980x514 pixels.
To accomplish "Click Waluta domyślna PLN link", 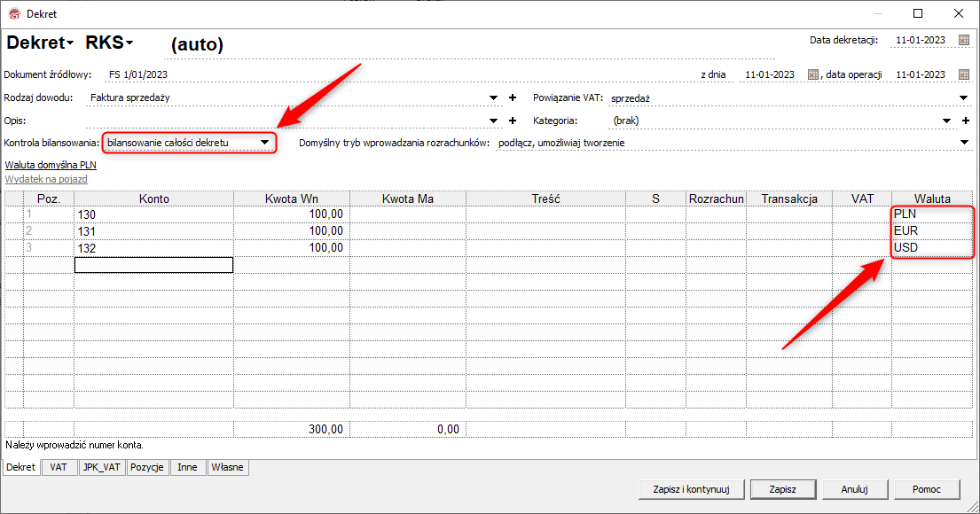I will coord(51,165).
